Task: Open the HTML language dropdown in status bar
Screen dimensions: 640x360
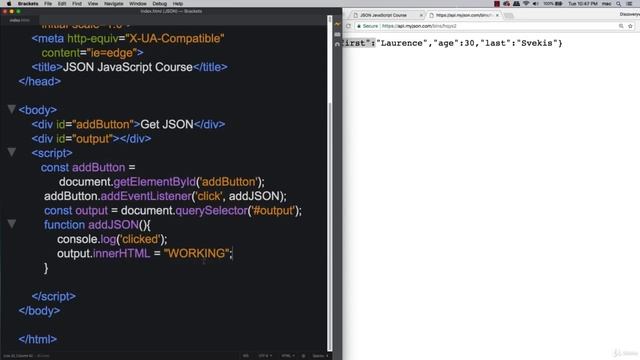Action: point(288,356)
